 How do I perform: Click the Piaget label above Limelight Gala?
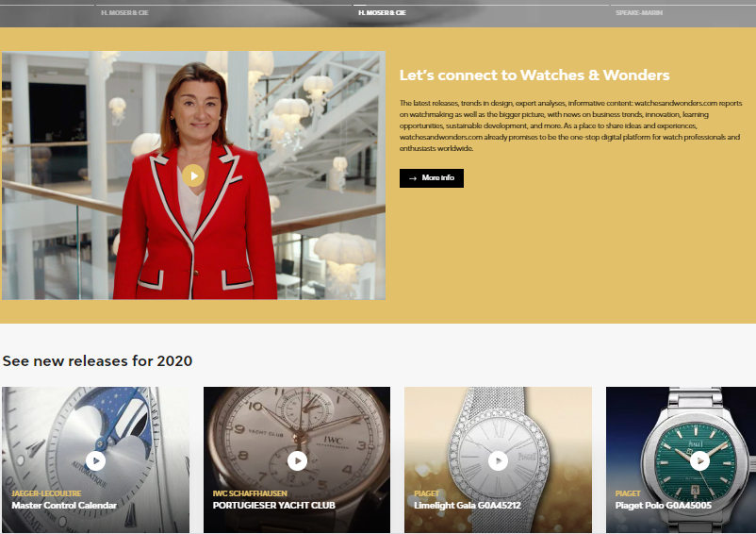[x=427, y=493]
